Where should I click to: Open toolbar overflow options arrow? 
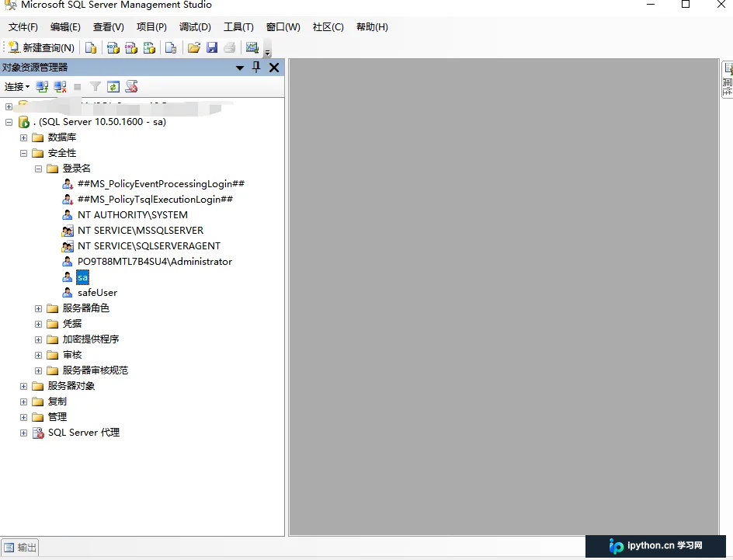(268, 52)
